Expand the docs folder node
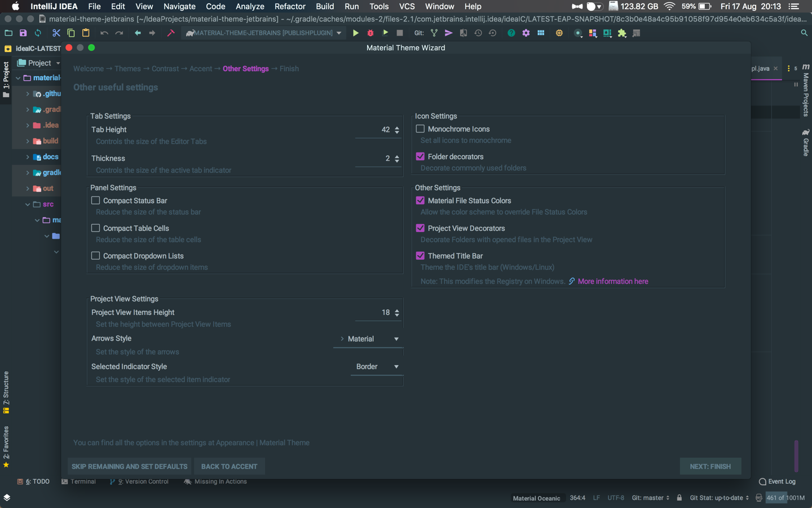The height and width of the screenshot is (508, 812). 28,157
